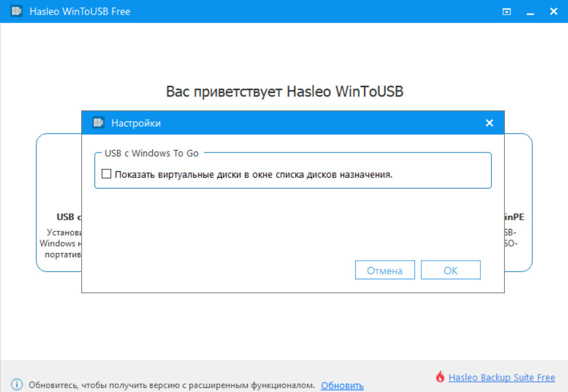Open the Обновить upgrade link
Image resolution: width=568 pixels, height=392 pixels.
click(x=342, y=386)
